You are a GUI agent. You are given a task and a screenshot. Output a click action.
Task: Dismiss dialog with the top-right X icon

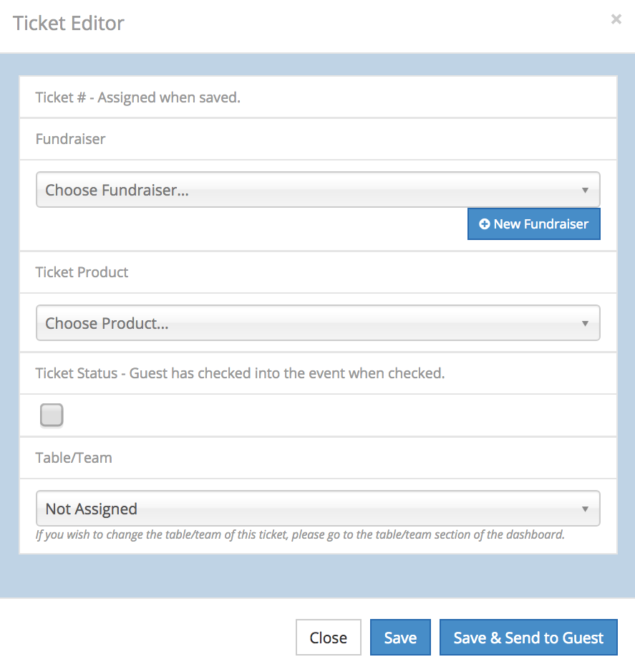(x=616, y=20)
